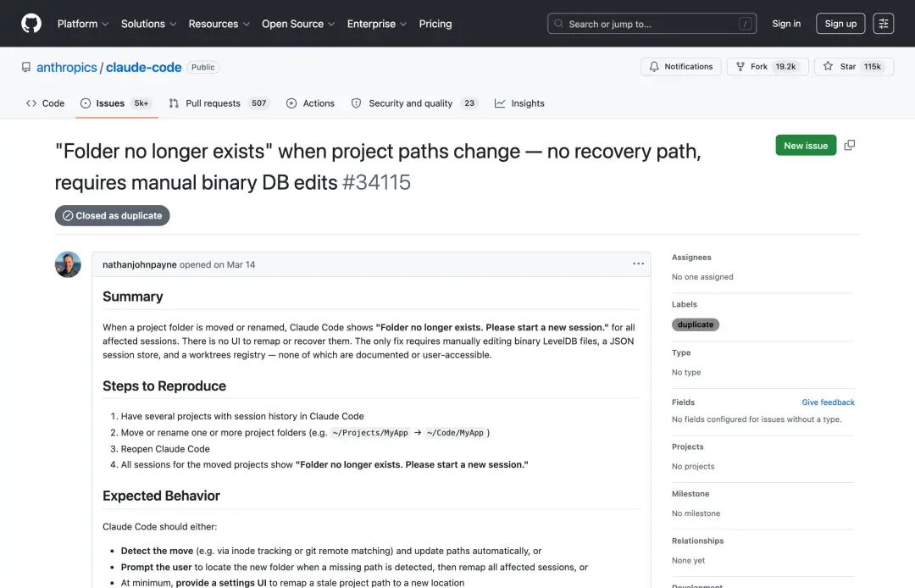Click the ~/Code/MyApp code snippet
915x588 pixels.
click(x=455, y=433)
